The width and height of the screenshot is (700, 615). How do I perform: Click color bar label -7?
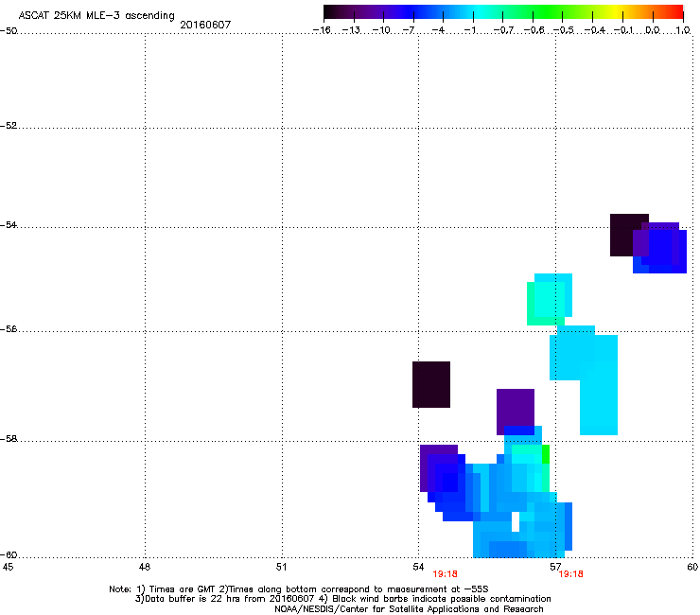(408, 30)
